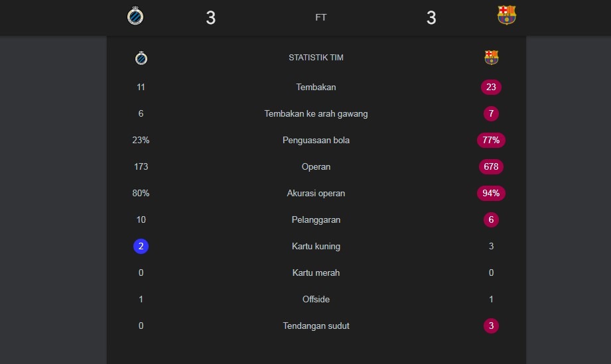Select the STATISTIK TIM heading

coord(316,58)
